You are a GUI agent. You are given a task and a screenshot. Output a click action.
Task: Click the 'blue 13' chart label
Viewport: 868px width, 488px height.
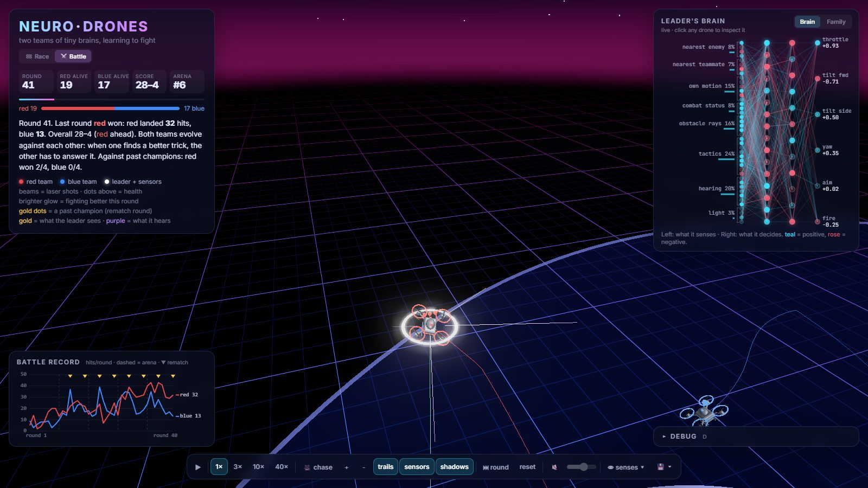190,416
